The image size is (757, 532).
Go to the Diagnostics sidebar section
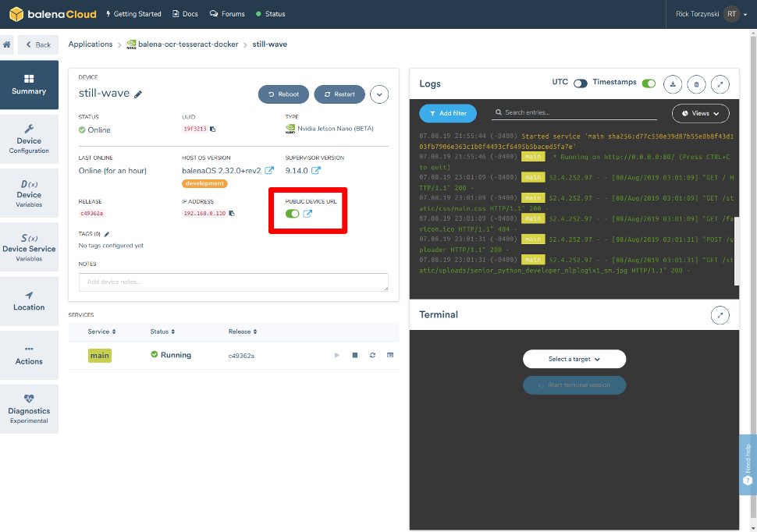pos(29,410)
